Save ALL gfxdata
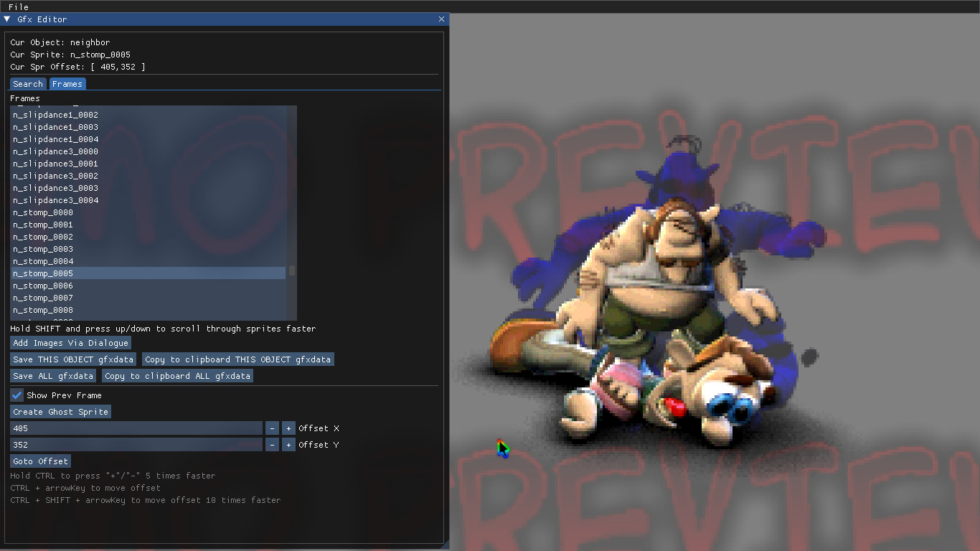980x551 pixels. click(x=52, y=375)
